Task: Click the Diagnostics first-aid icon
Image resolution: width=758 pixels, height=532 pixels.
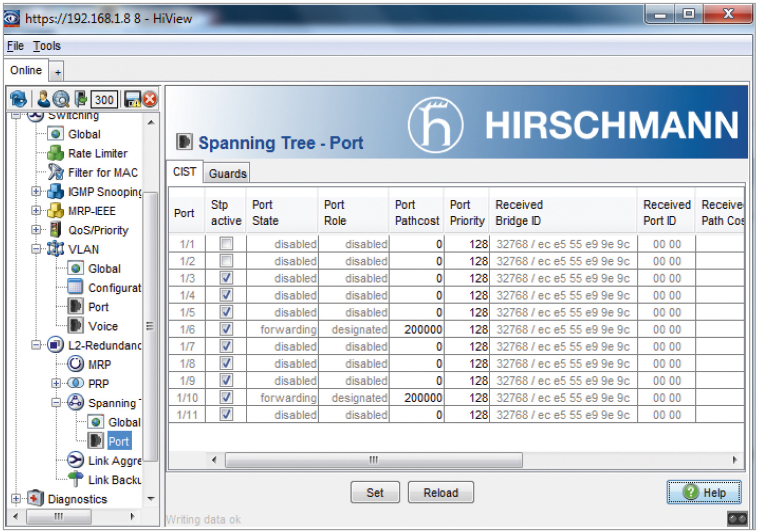Action: tap(35, 498)
